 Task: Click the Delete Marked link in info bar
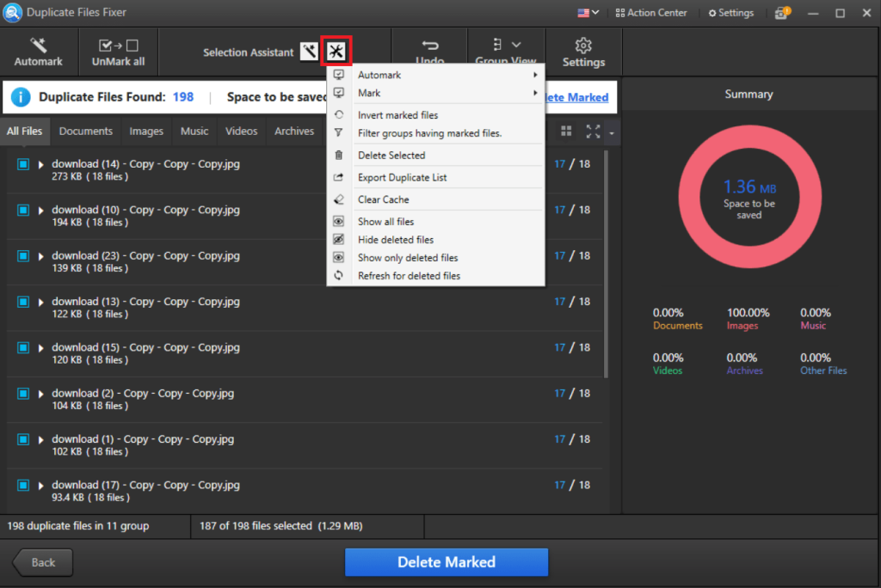[x=576, y=97]
